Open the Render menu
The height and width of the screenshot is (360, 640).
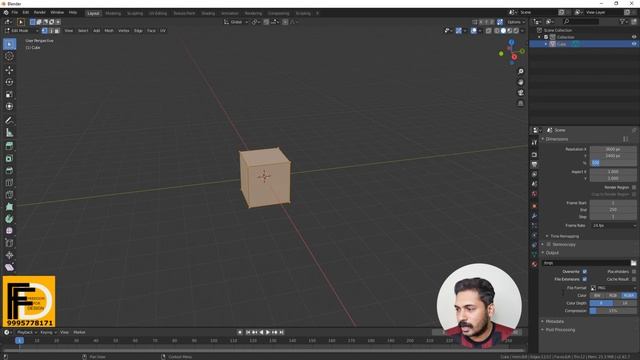(x=40, y=13)
